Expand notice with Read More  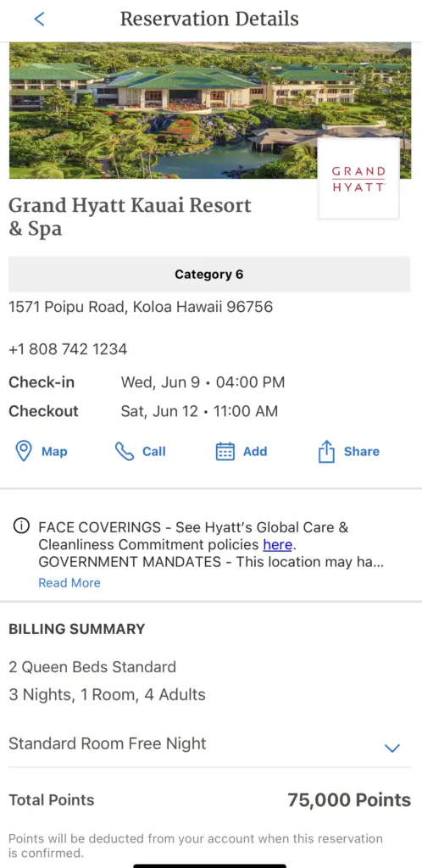coord(69,582)
